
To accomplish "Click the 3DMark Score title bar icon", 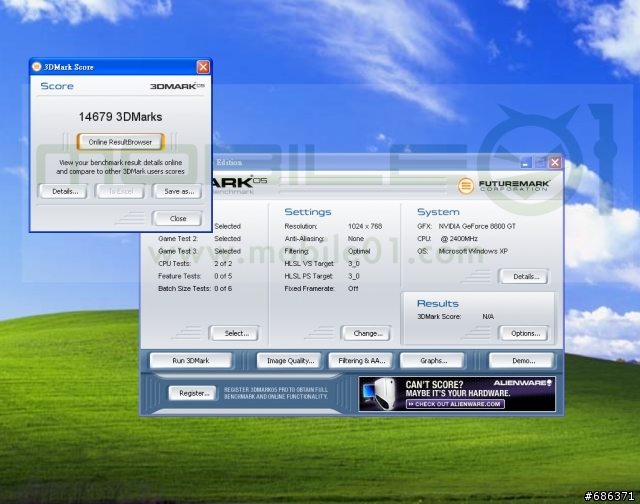I will click(x=37, y=67).
